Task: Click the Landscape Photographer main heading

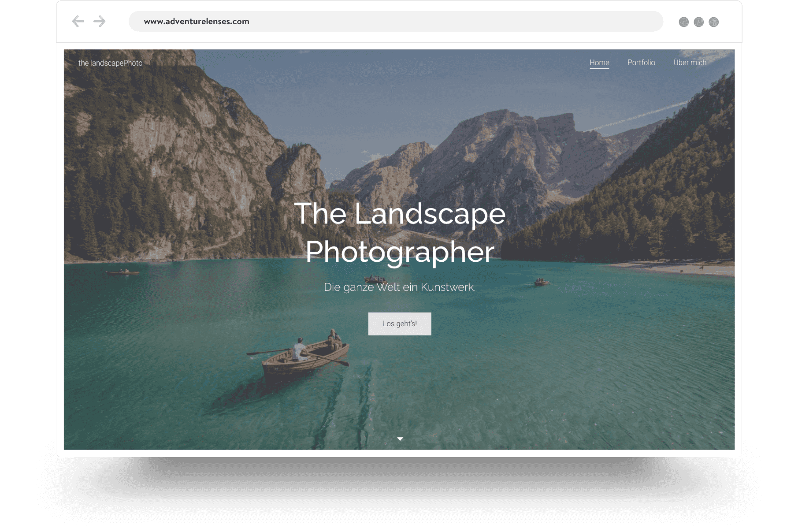Action: 400,232
